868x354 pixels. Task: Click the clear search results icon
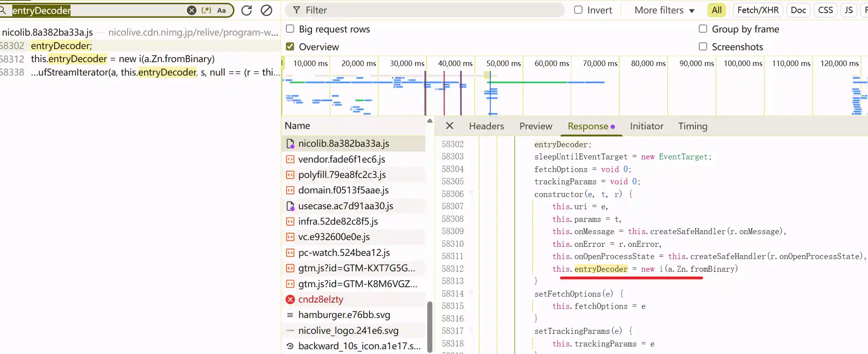[266, 10]
